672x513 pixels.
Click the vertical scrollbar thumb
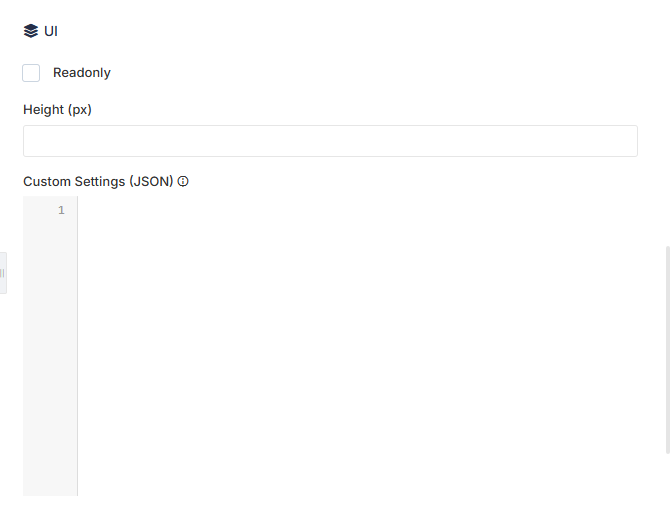click(x=668, y=350)
